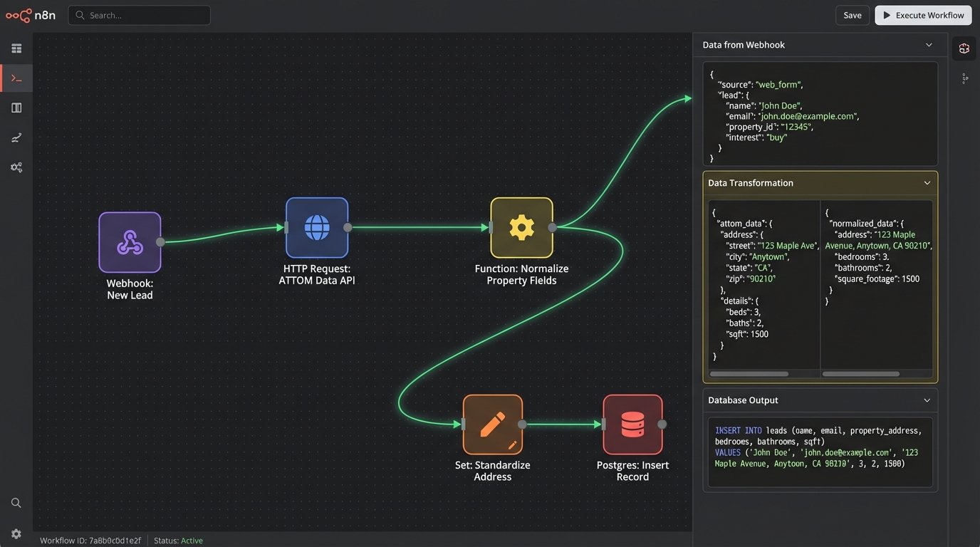Collapse the Data Transformation section
Image resolution: width=980 pixels, height=547 pixels.
pos(927,183)
